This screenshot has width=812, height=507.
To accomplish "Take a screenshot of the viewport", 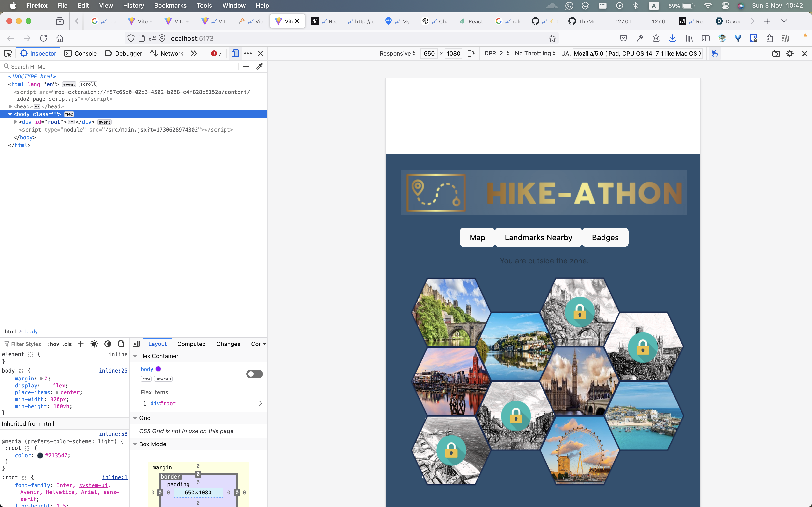I will 776,54.
